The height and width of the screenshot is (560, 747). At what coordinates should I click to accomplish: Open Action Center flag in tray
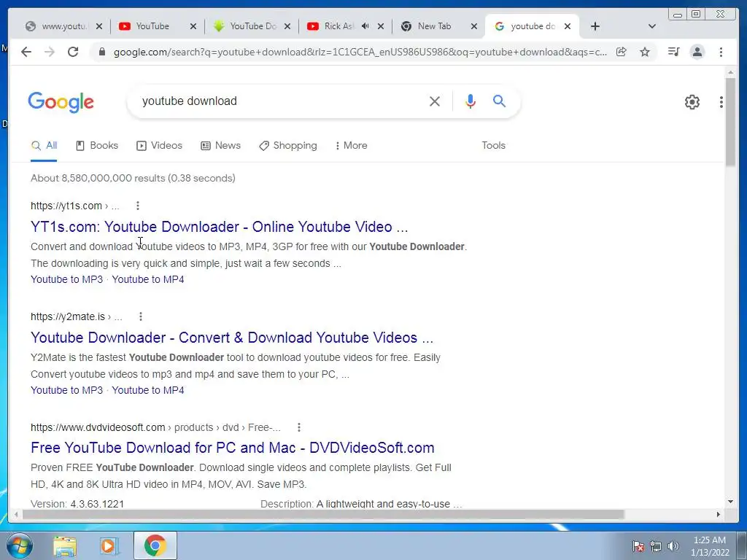(x=638, y=546)
